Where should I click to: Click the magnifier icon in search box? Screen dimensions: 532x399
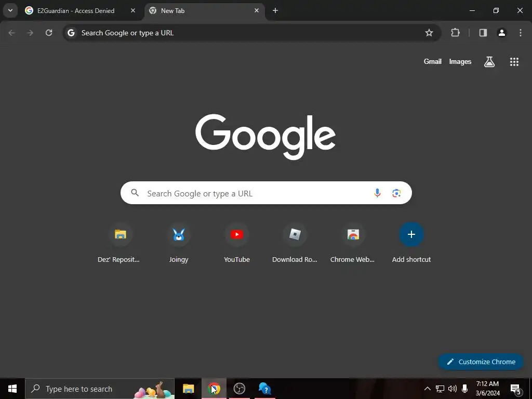(x=135, y=193)
